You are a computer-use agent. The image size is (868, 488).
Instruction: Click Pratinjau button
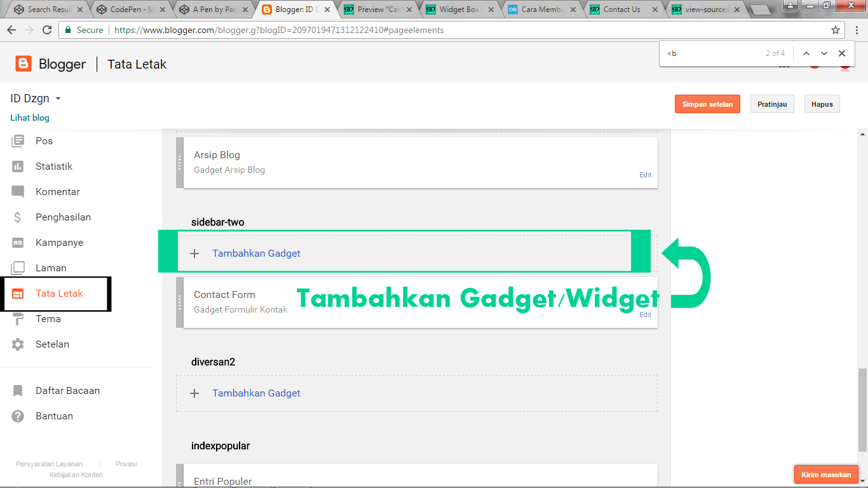tap(772, 104)
